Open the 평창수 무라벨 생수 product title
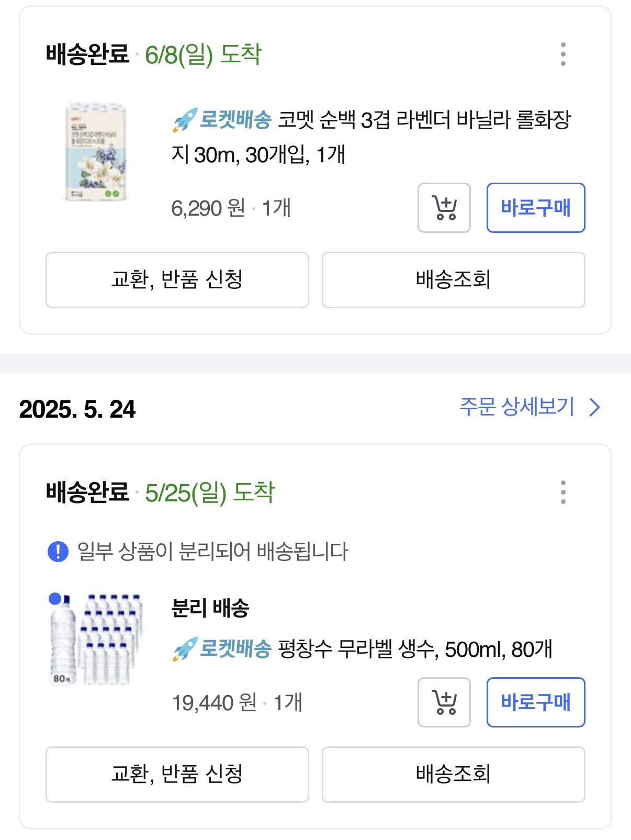631x840 pixels. tap(415, 649)
